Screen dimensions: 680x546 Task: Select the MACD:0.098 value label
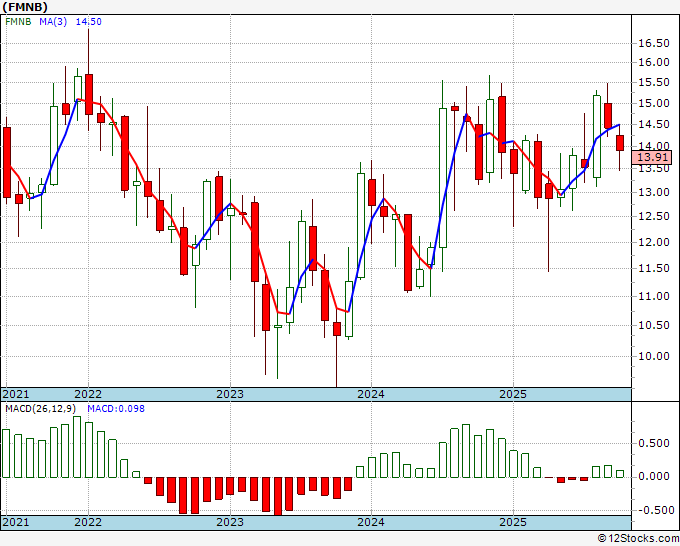[116, 409]
